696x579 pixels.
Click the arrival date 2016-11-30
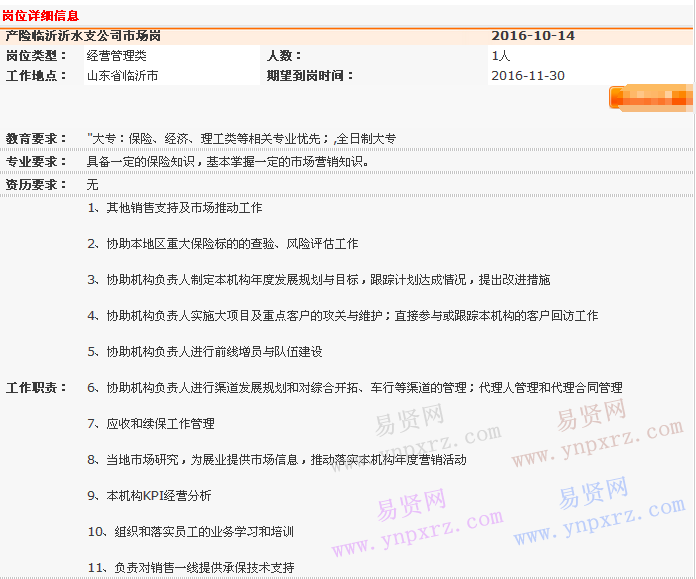(528, 76)
